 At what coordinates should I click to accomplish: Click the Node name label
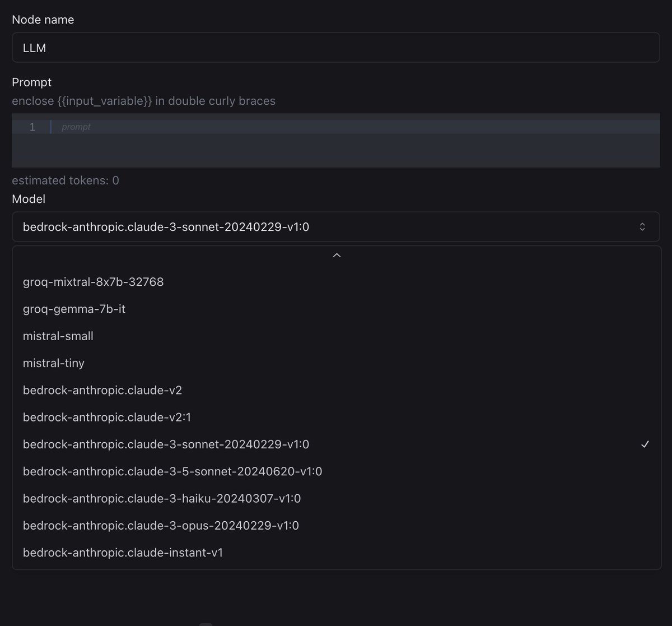coord(43,20)
